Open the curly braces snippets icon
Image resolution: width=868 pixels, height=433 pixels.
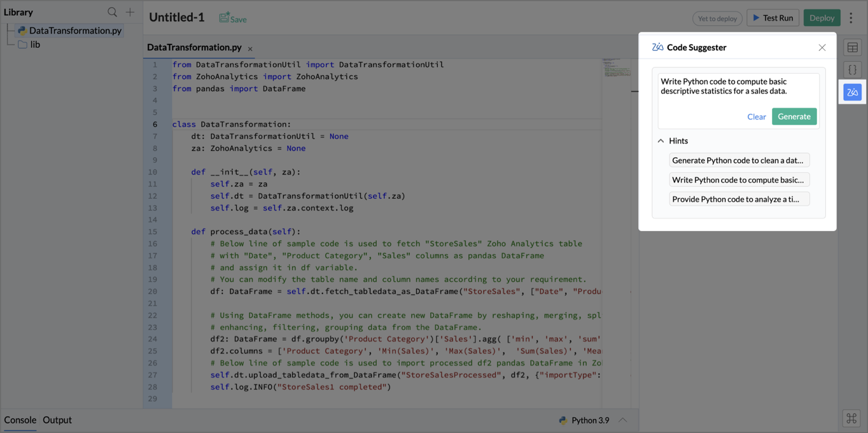(853, 69)
